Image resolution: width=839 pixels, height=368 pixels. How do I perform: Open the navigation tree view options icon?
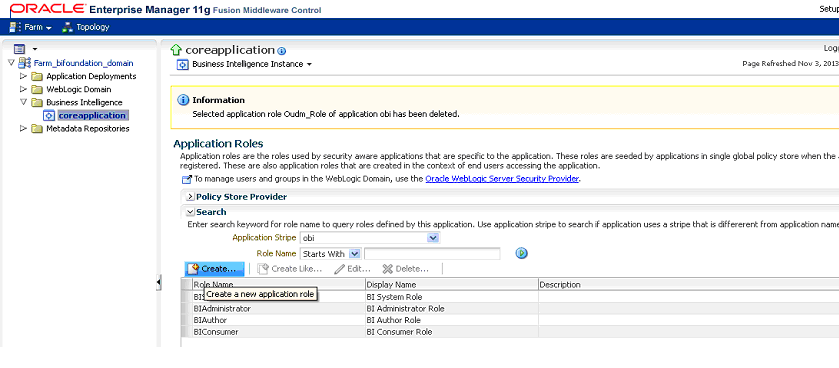(x=19, y=49)
